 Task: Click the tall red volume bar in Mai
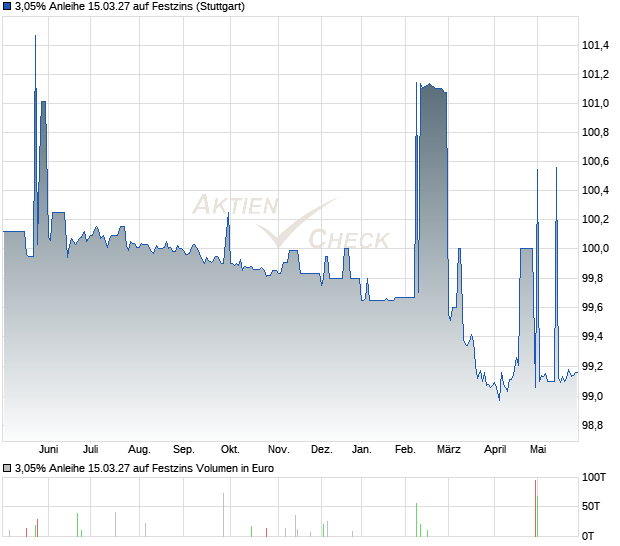(535, 508)
